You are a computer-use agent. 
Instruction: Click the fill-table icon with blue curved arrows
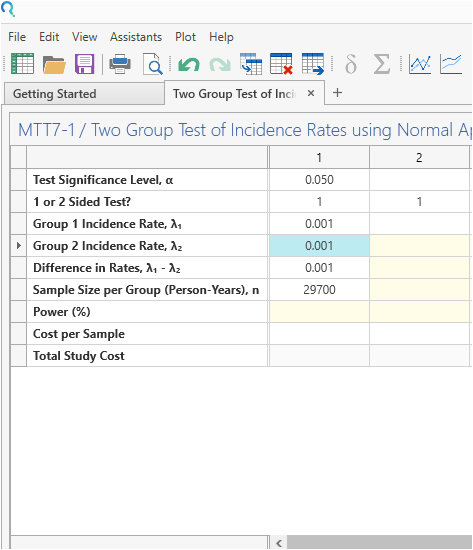click(251, 64)
